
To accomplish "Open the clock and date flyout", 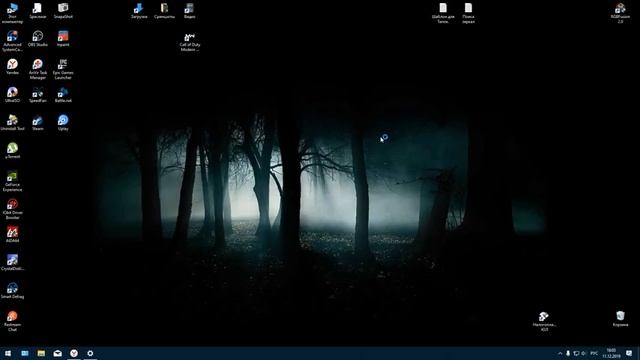I will (x=611, y=353).
